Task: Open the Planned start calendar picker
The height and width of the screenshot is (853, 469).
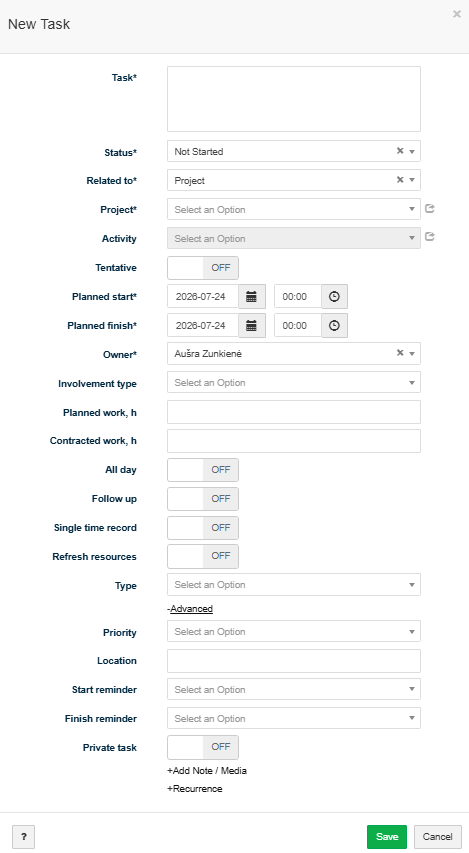Action: tap(251, 296)
